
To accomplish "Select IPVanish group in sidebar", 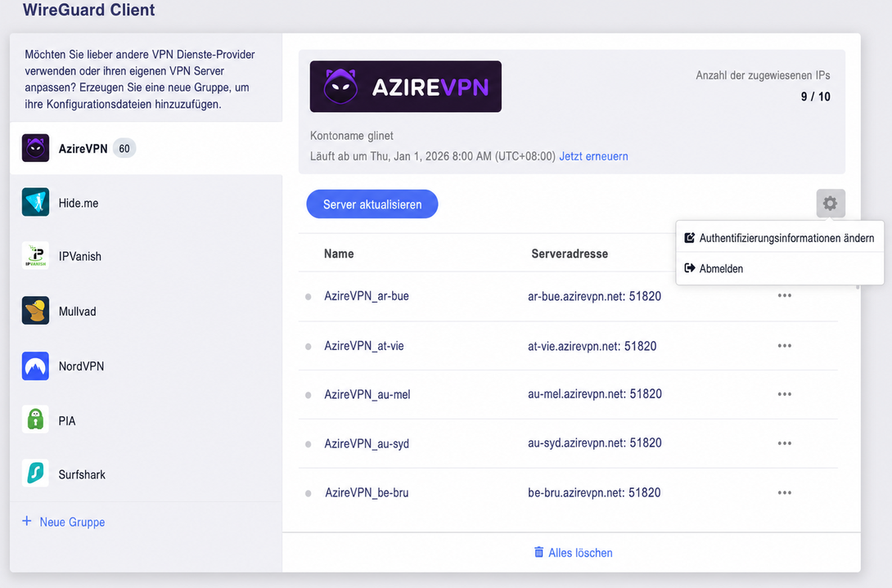I will pyautogui.click(x=146, y=256).
